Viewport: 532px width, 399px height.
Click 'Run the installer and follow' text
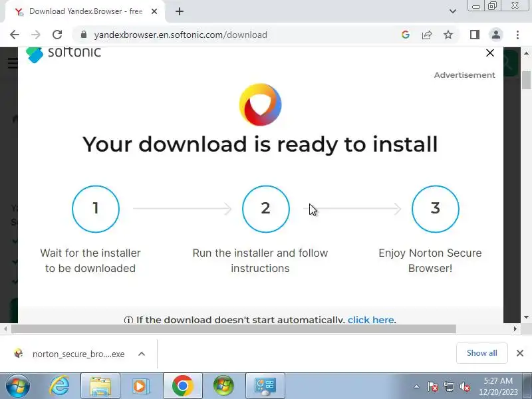tap(260, 253)
